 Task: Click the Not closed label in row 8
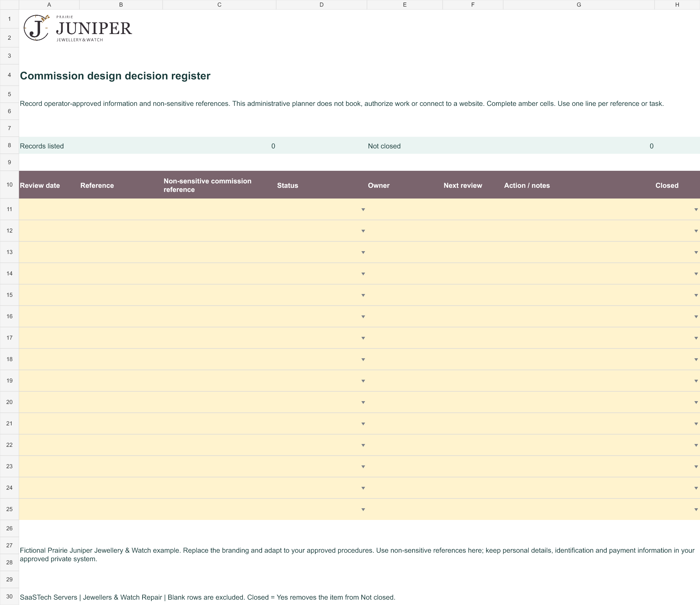[x=384, y=146]
